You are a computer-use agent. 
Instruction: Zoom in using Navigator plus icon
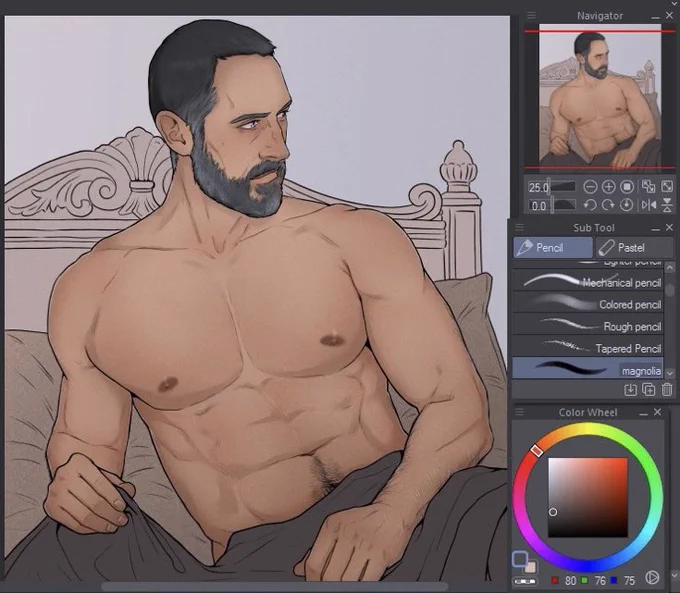coord(608,187)
